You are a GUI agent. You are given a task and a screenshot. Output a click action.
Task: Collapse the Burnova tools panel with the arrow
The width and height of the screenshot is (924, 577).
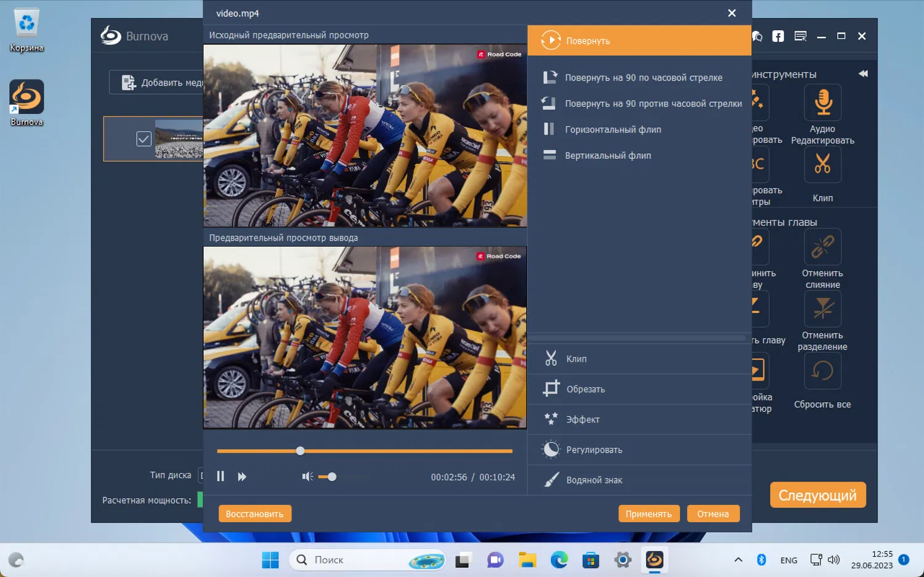[863, 74]
